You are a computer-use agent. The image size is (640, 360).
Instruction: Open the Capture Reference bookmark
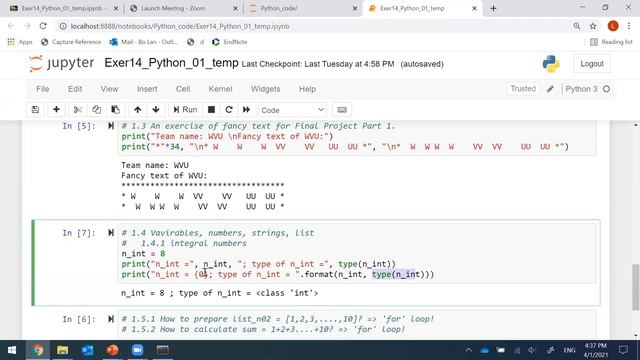click(x=71, y=42)
